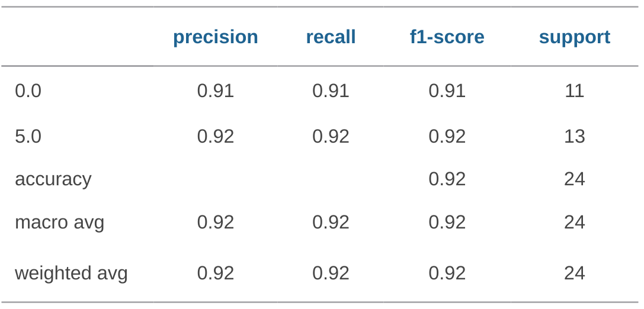Click f1-score value in the accuracy row
644x309 pixels.
(447, 179)
